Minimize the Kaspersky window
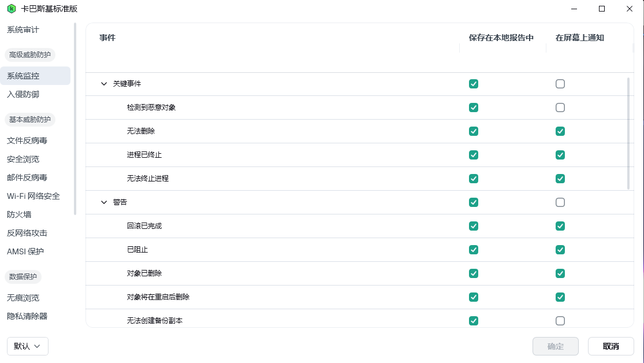644x363 pixels. [x=574, y=9]
